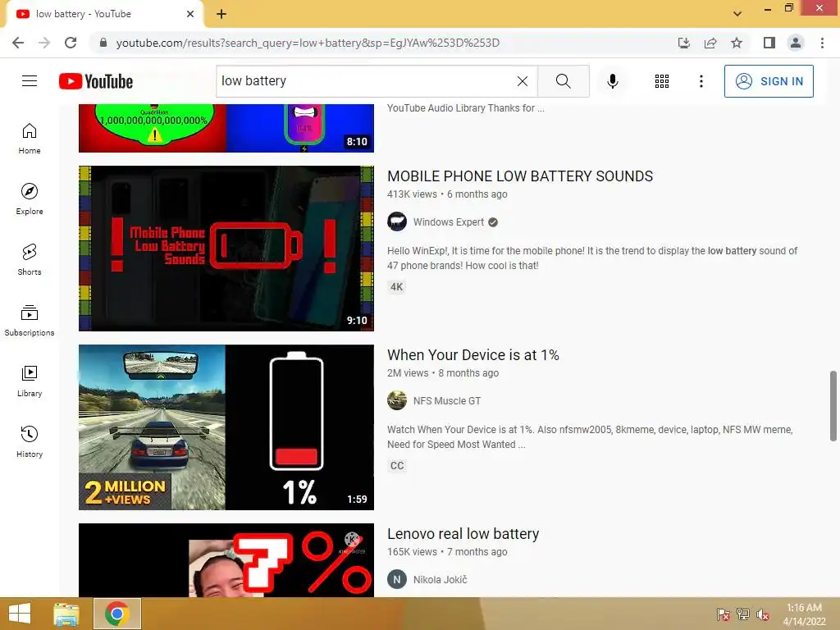Open a new browser tab

(221, 14)
